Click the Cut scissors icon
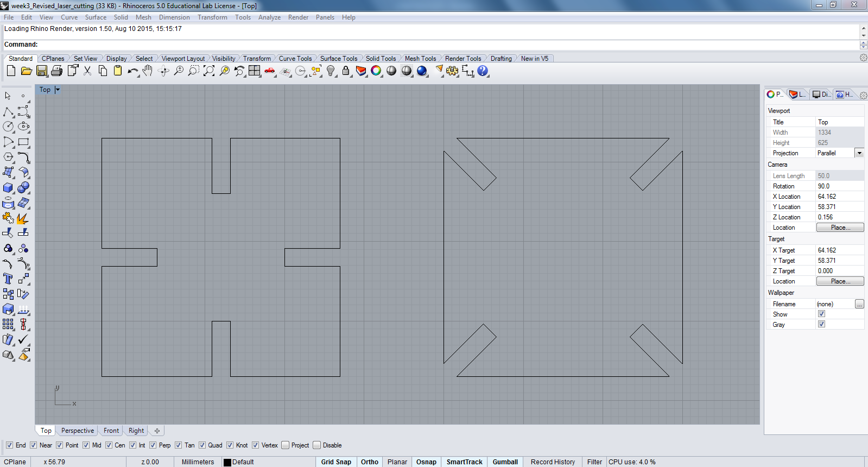Image resolution: width=868 pixels, height=467 pixels. pos(87,71)
